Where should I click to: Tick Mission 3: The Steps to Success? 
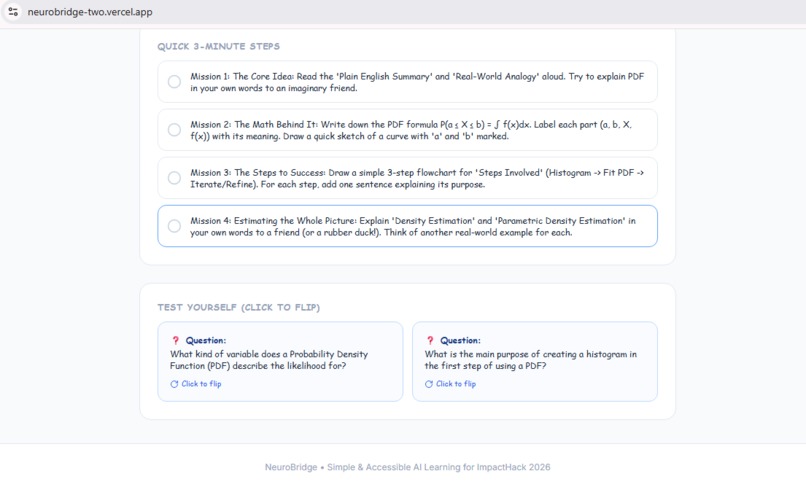(174, 178)
